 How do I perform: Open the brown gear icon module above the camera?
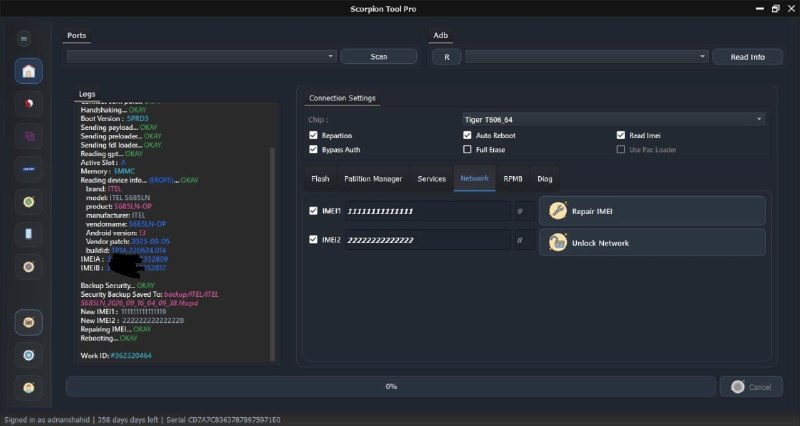tap(29, 266)
